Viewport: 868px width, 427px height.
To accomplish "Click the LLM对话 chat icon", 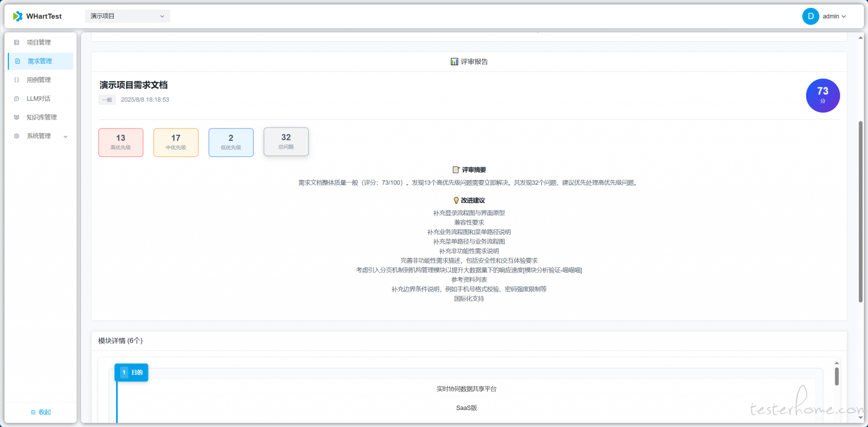I will point(17,99).
